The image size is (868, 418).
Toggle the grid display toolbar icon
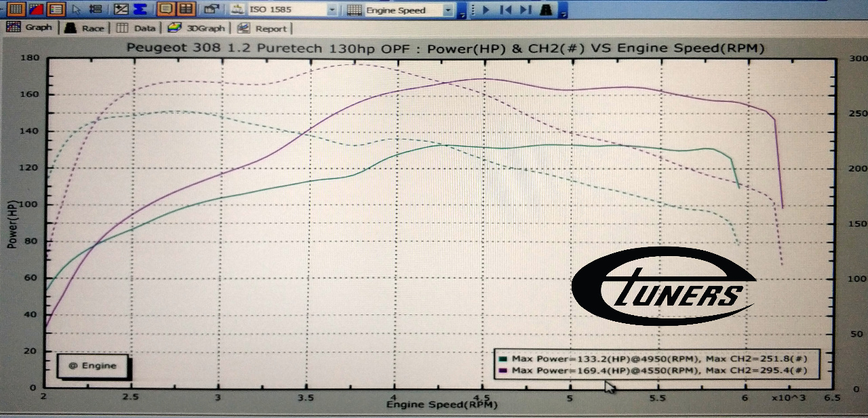(x=16, y=9)
